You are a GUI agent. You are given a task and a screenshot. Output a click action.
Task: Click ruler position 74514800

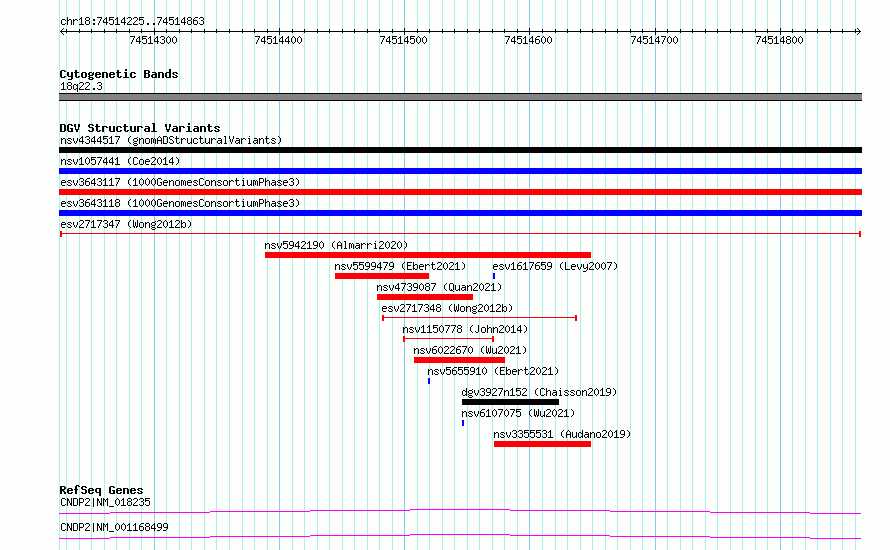pyautogui.click(x=779, y=40)
